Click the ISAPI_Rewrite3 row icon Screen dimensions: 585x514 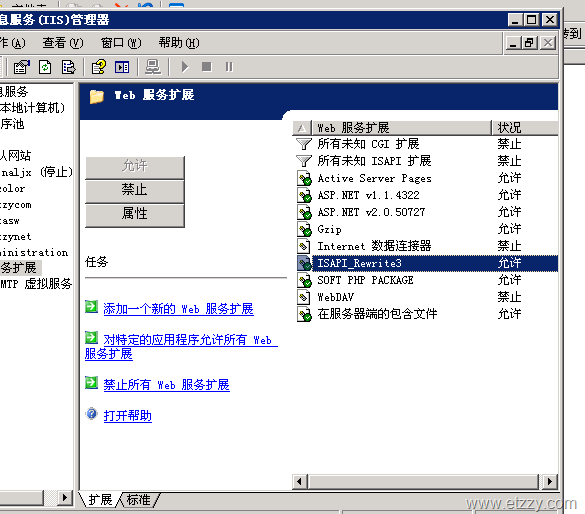click(x=304, y=263)
